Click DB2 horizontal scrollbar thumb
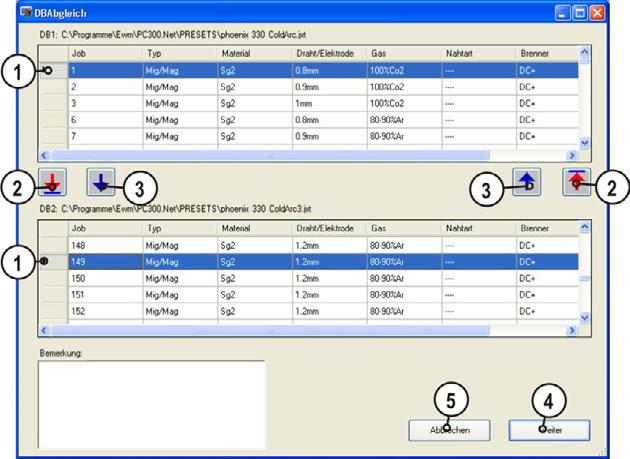 tap(270, 330)
